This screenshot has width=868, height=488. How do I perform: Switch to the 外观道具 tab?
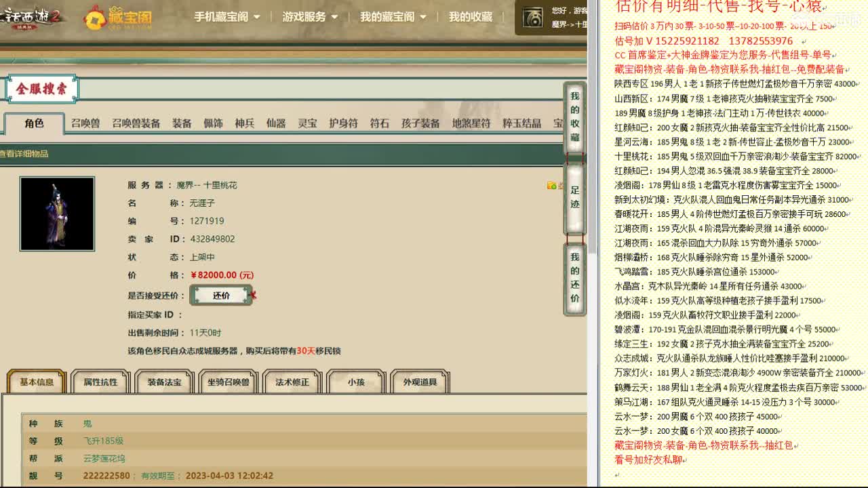tap(420, 382)
